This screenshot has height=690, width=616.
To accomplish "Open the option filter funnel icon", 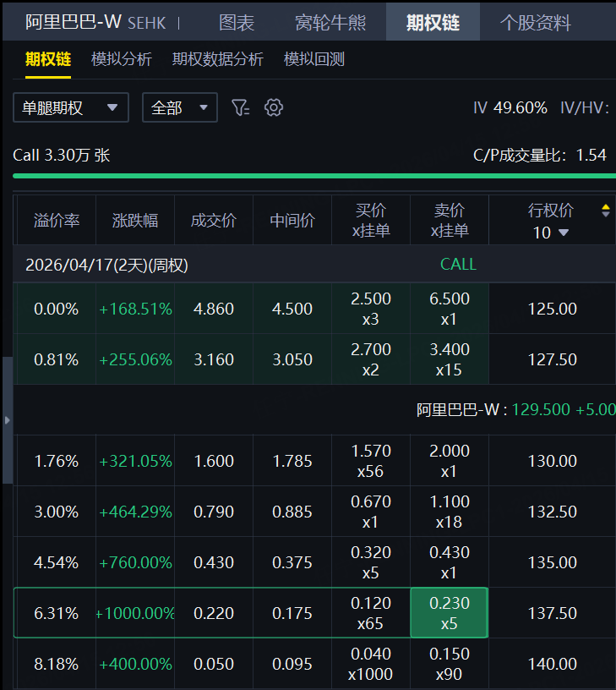I will click(x=241, y=107).
